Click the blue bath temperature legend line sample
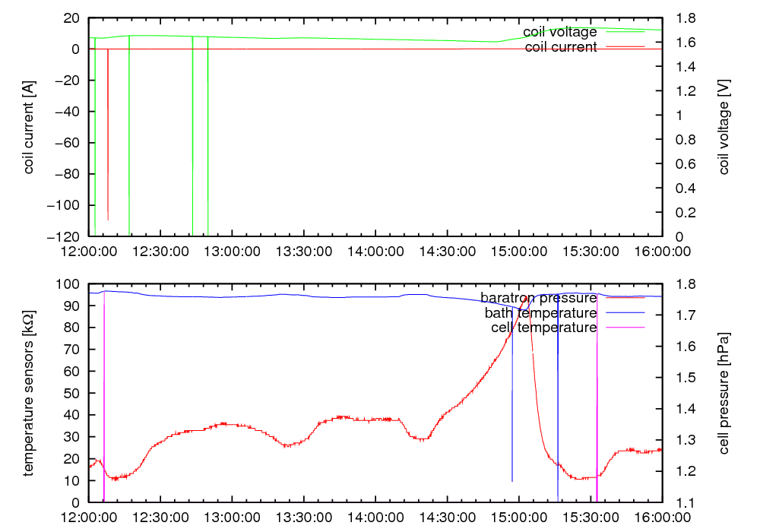Viewport: 760px width, 532px height. [x=623, y=312]
